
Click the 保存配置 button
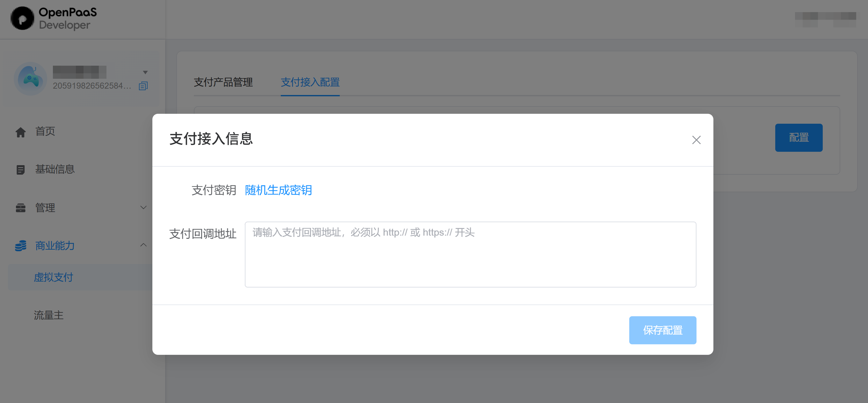(662, 330)
